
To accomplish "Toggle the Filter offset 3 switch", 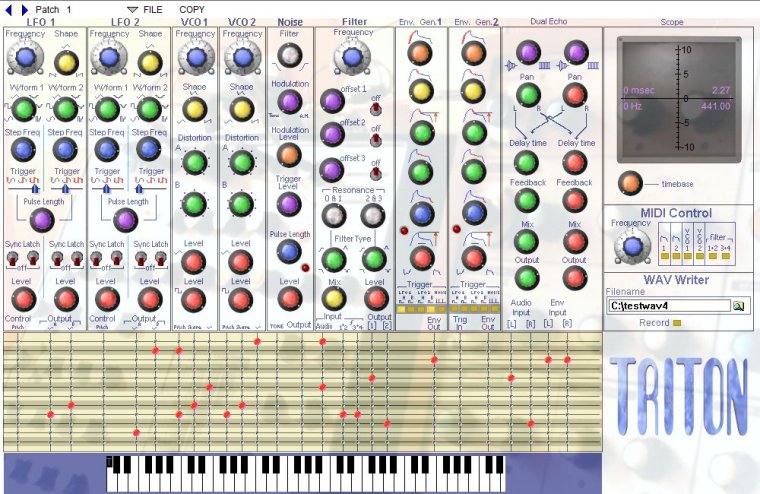I will [x=376, y=172].
